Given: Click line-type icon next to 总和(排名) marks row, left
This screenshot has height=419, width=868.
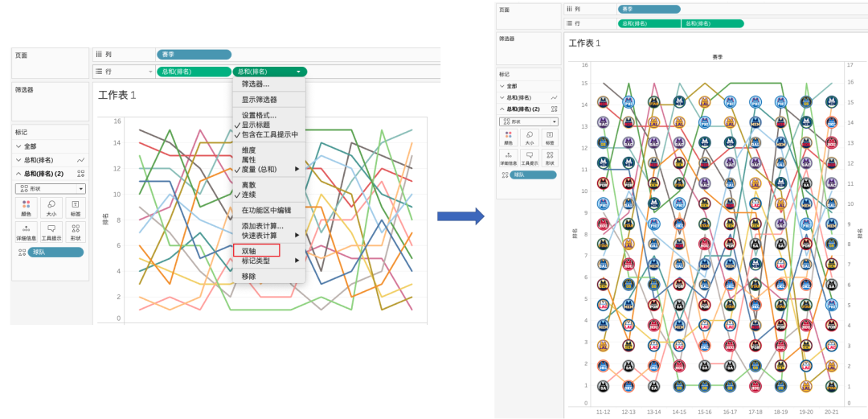Looking at the screenshot, I should tap(81, 159).
